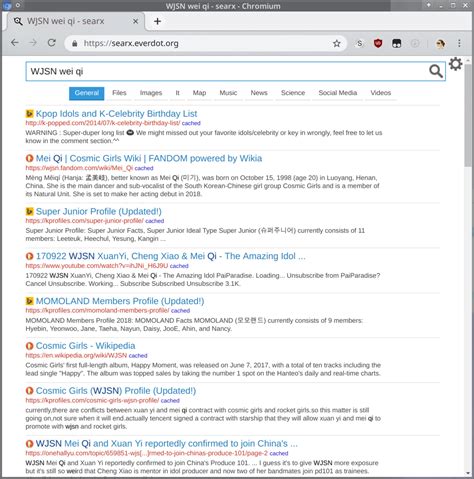
Task: Open Kpop Idols and K-Celebrity Birthday List
Action: point(116,114)
